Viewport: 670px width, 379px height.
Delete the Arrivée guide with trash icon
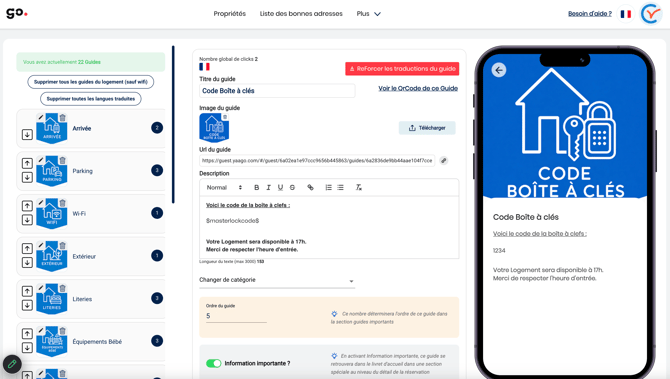pos(62,118)
